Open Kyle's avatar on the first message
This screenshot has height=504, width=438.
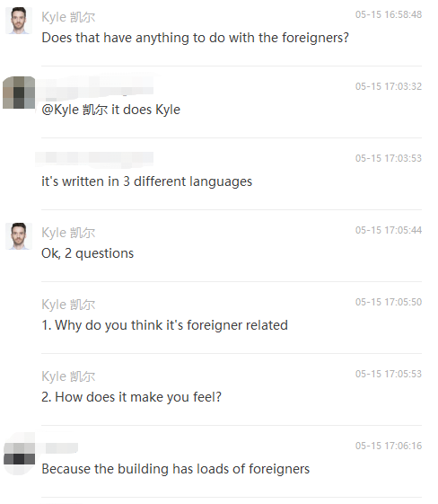click(19, 21)
